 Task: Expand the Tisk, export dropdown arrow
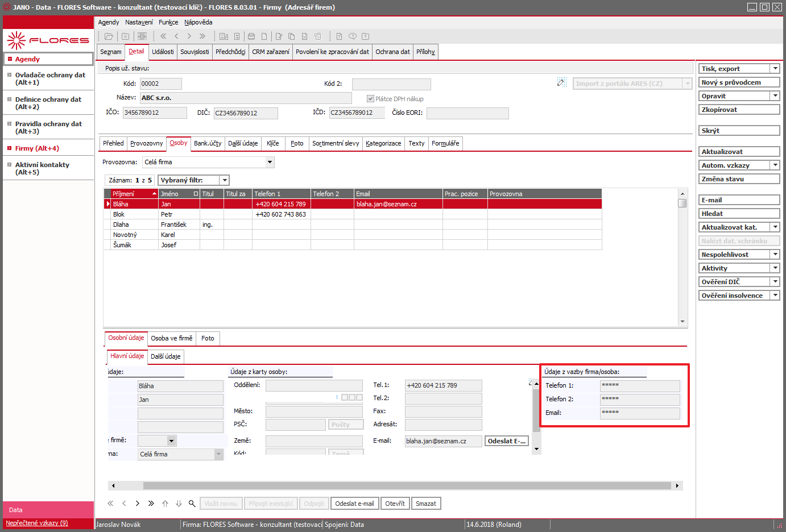tap(775, 69)
